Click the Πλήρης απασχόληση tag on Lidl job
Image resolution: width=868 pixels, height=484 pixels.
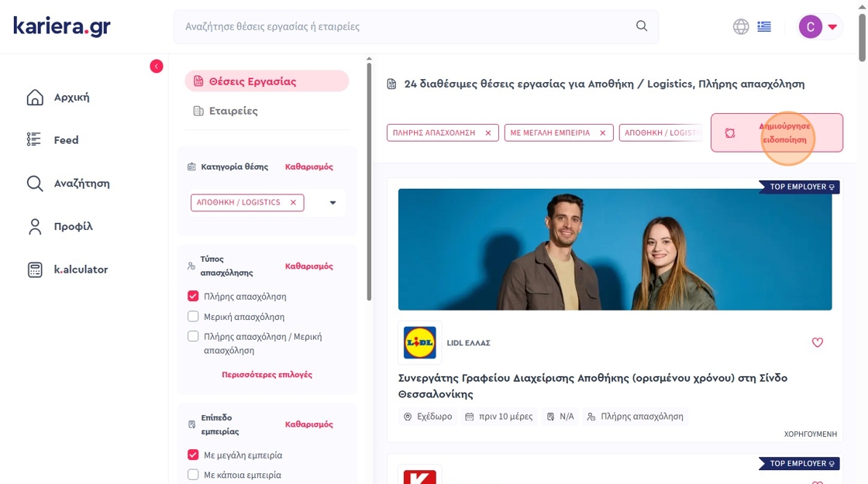click(635, 417)
